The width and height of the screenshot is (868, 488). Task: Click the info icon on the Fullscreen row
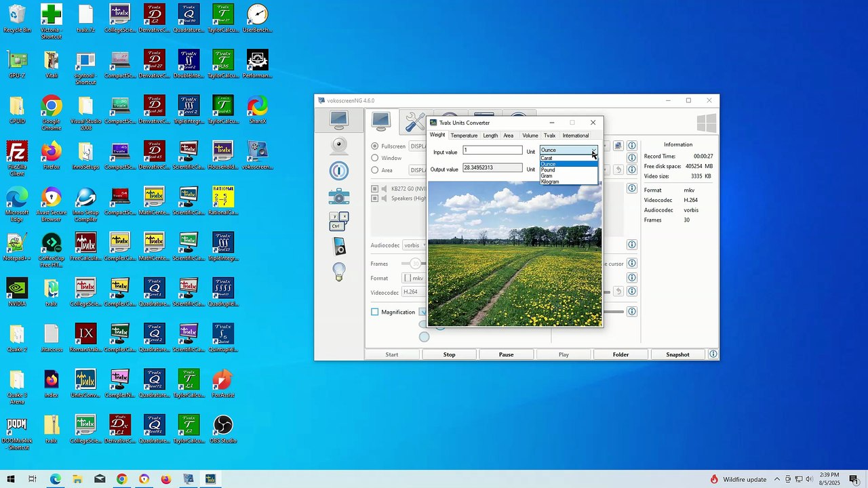click(x=631, y=146)
